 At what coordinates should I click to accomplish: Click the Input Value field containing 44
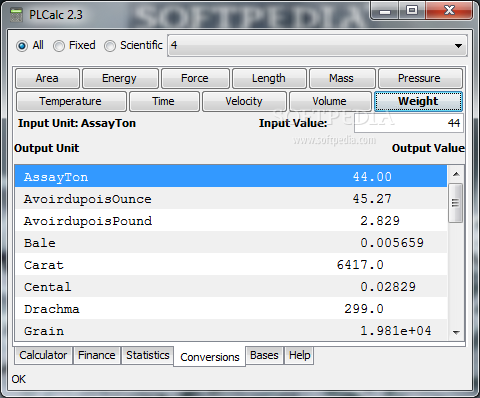[409, 123]
